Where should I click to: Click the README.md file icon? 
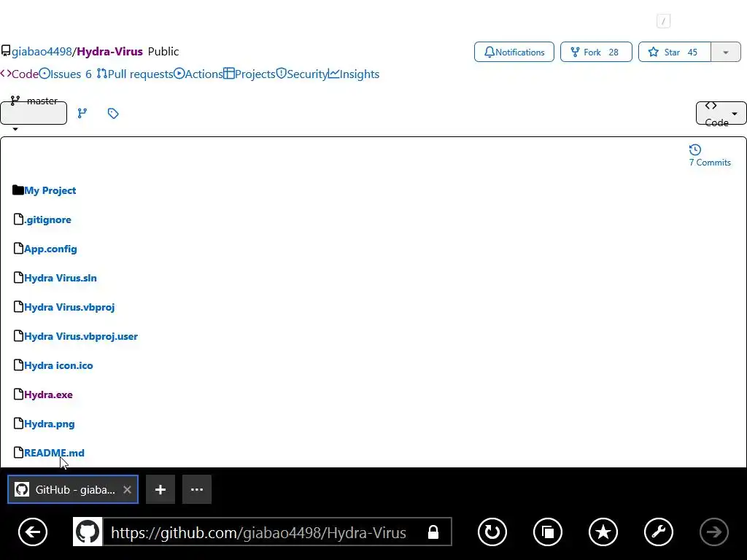(18, 452)
